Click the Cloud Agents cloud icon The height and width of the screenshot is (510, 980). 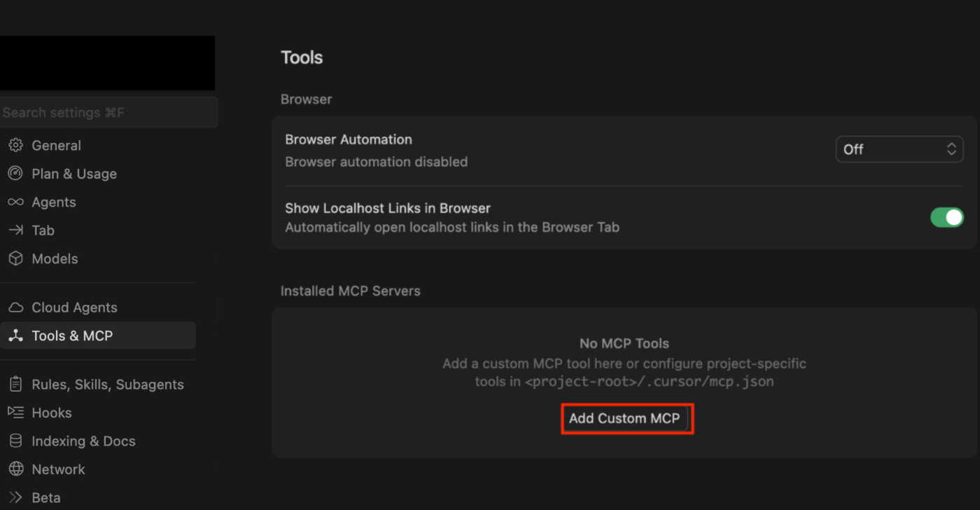point(15,308)
